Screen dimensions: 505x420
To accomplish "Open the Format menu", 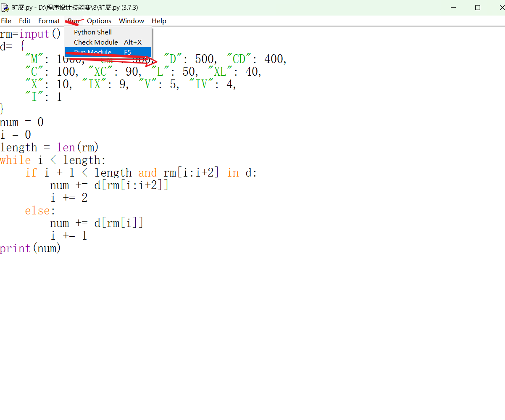I will pos(49,21).
